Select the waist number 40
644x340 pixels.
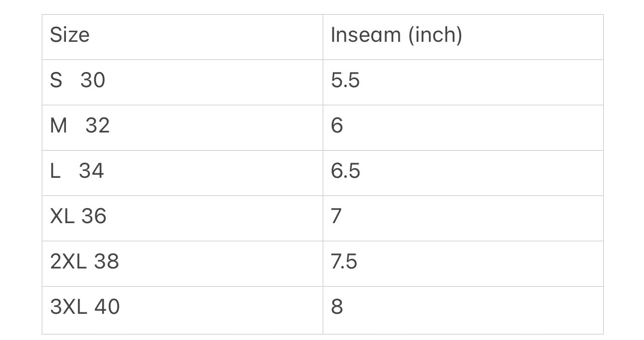tap(107, 307)
